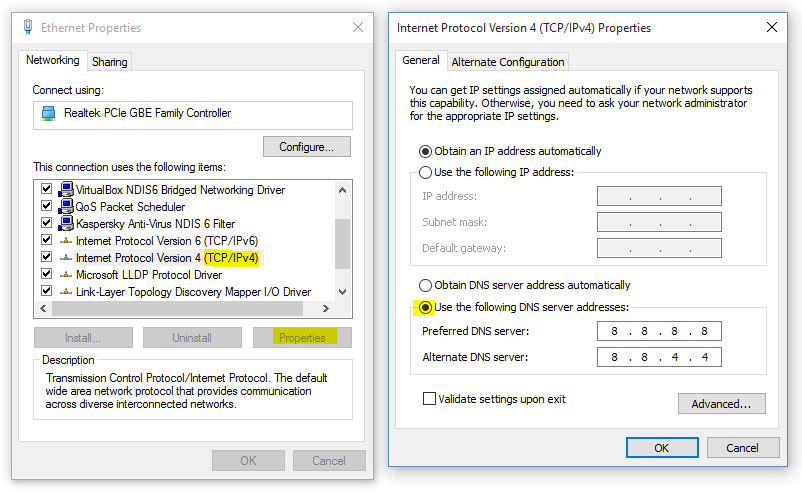Switch to the Sharing tab

pyautogui.click(x=110, y=62)
